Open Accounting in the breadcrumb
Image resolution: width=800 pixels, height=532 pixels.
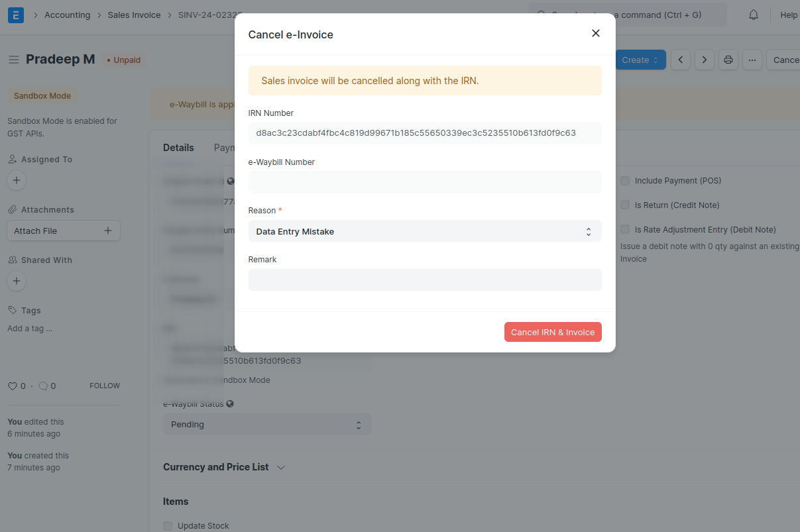point(67,15)
